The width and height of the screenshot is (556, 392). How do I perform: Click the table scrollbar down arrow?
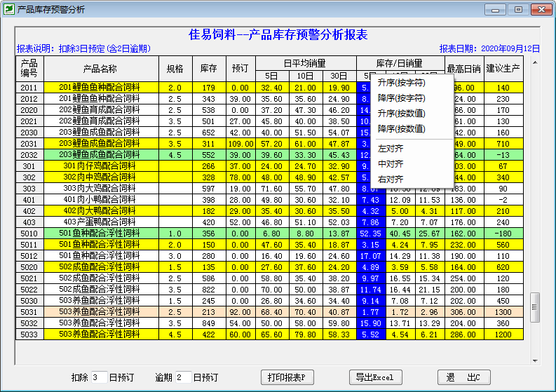(x=535, y=360)
